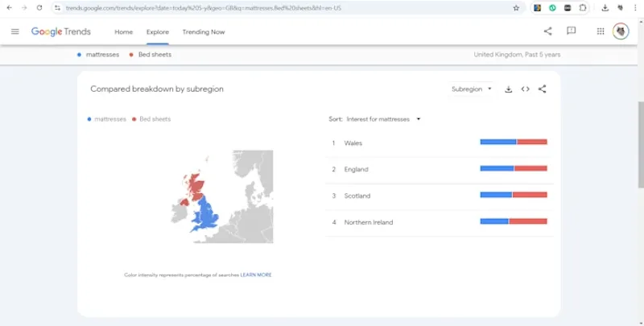Image resolution: width=644 pixels, height=326 pixels.
Task: Open the Subregion dropdown
Action: (471, 89)
